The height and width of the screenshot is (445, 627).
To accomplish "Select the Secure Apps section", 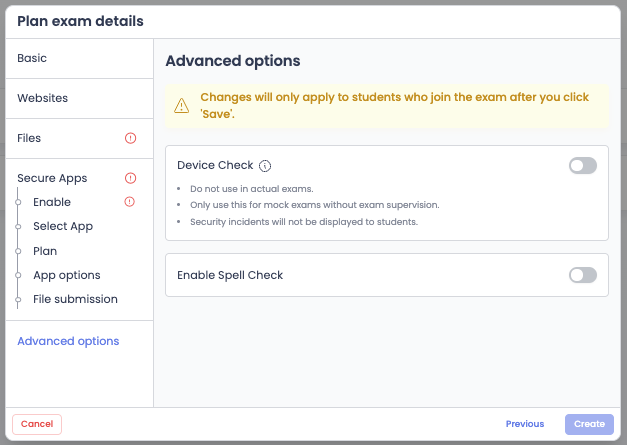I will 52,178.
